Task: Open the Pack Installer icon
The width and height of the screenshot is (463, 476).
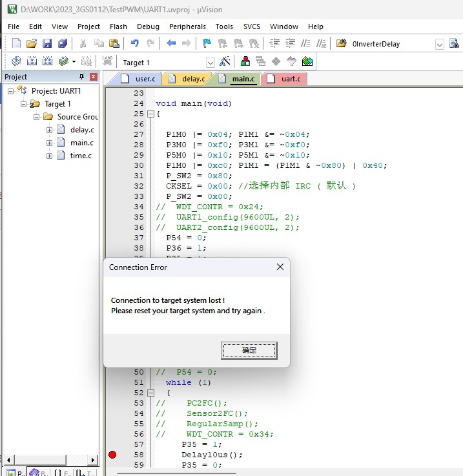Action: click(x=307, y=61)
